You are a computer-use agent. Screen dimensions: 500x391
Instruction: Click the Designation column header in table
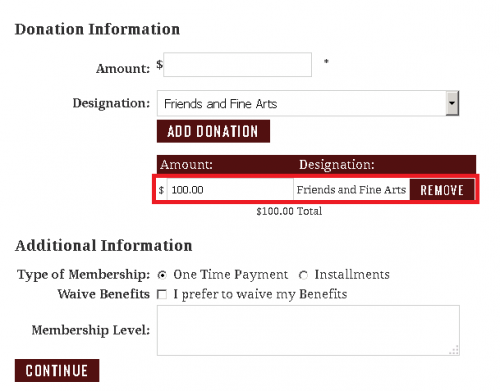pos(337,165)
